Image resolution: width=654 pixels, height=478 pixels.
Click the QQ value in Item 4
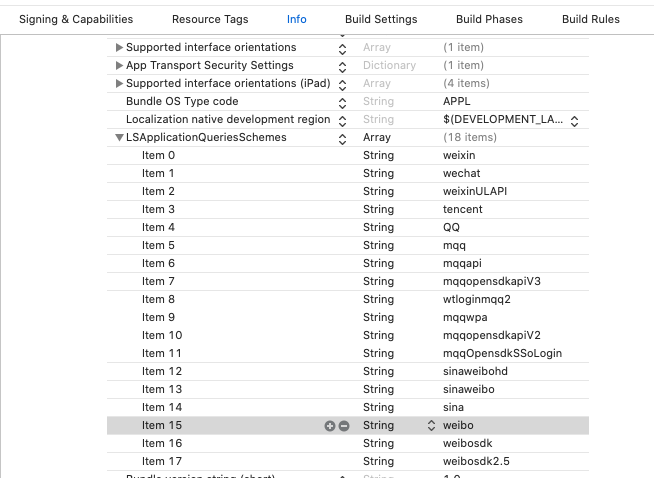[451, 227]
